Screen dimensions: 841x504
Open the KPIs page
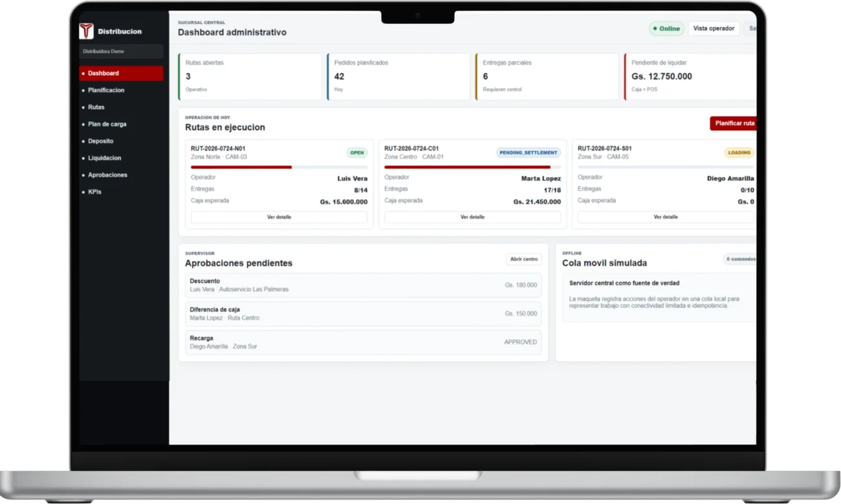click(121, 192)
